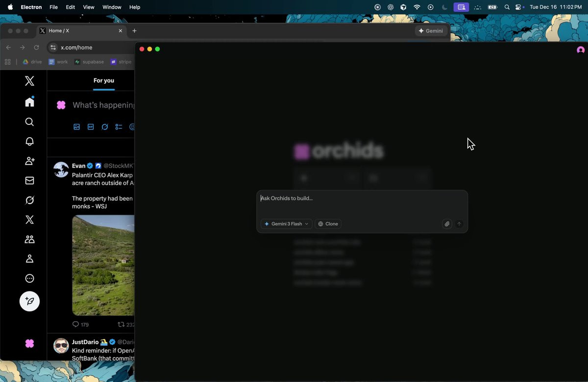
Task: Open Evan's profile avatar in the feed
Action: 61,169
